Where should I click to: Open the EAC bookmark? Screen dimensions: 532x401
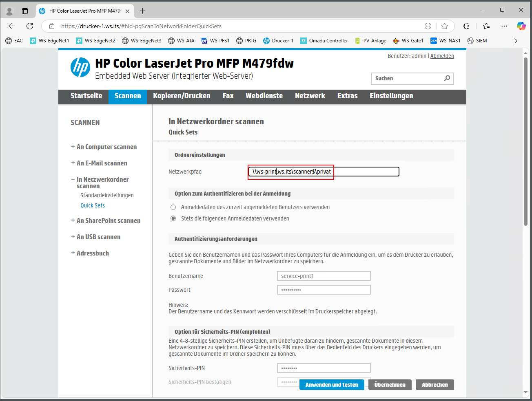pyautogui.click(x=14, y=41)
